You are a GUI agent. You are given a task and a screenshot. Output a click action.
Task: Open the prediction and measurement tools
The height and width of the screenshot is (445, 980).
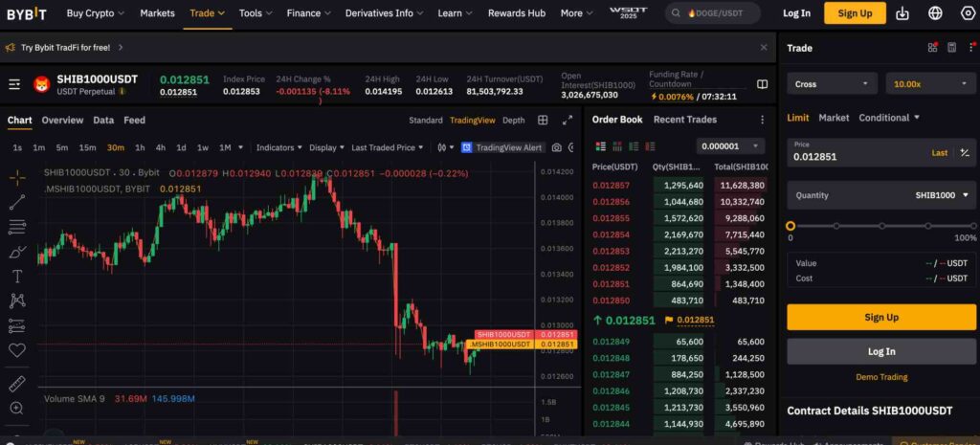pyautogui.click(x=17, y=325)
